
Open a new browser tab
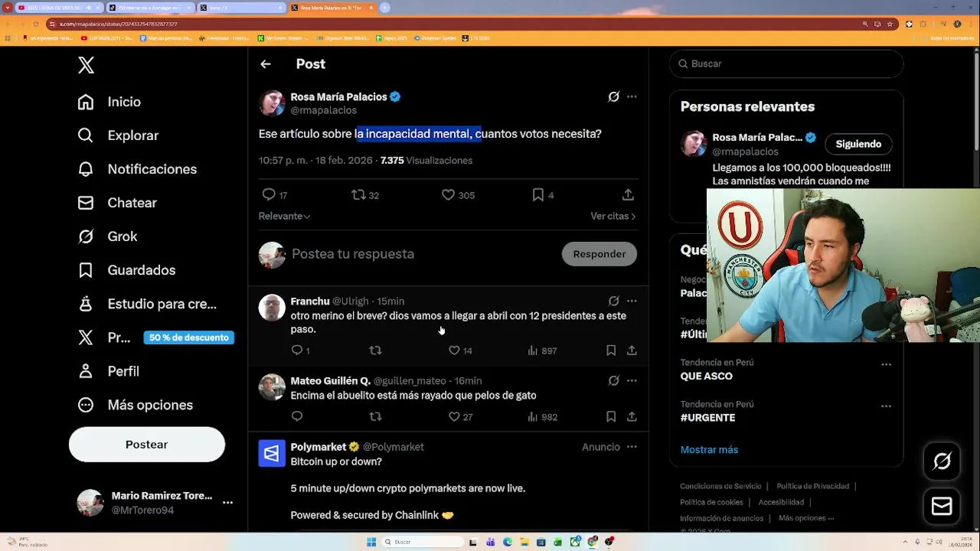coord(384,8)
